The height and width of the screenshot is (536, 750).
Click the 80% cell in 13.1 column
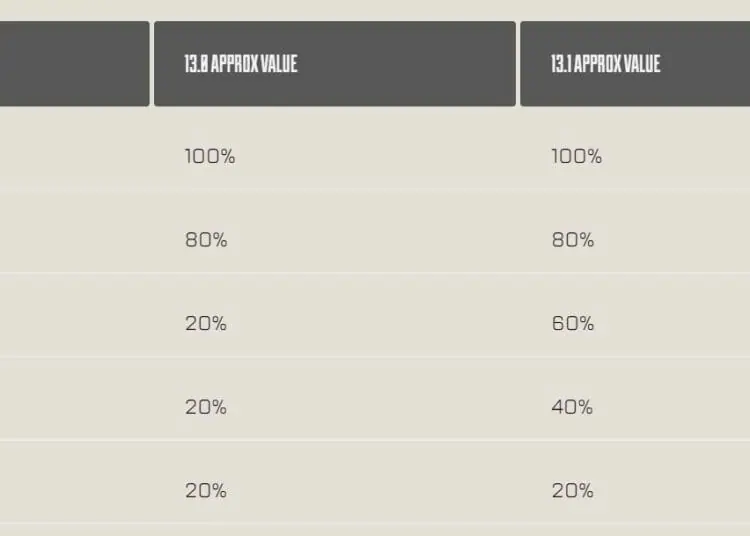pyautogui.click(x=573, y=240)
